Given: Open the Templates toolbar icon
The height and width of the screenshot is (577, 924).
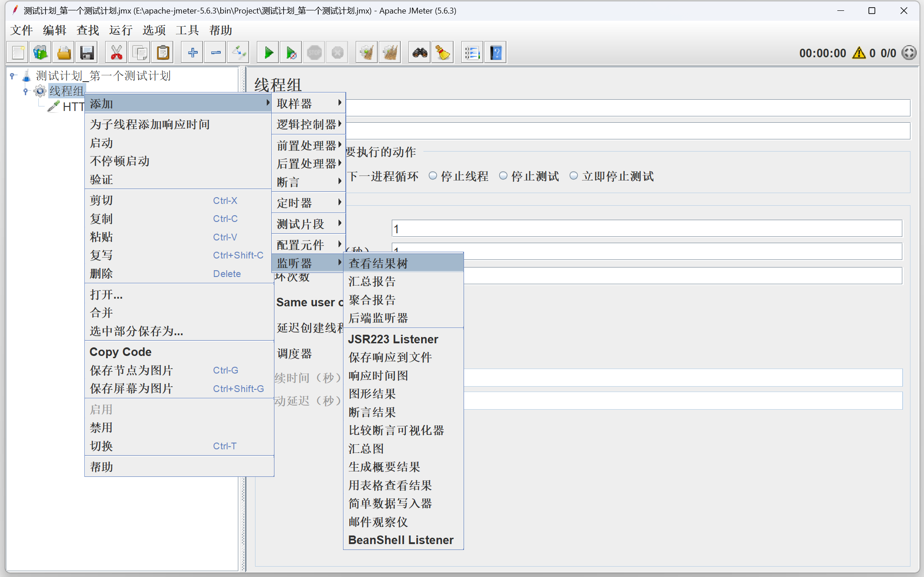Looking at the screenshot, I should (41, 53).
